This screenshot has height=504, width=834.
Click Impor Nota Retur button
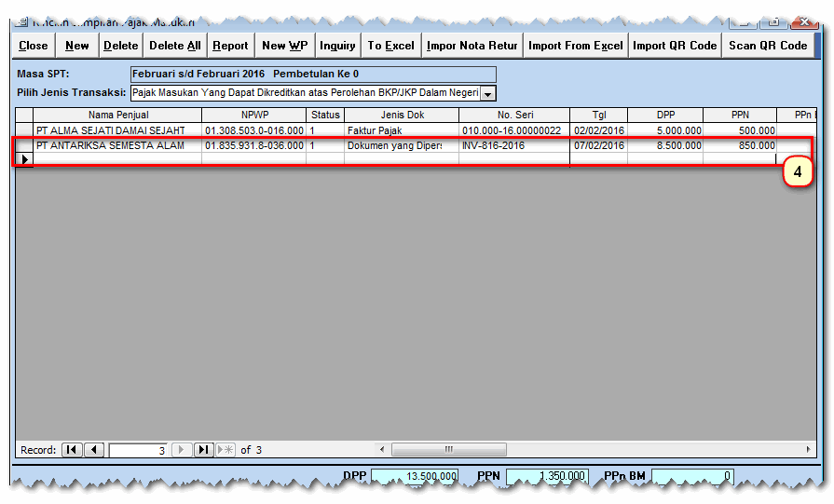pos(472,45)
